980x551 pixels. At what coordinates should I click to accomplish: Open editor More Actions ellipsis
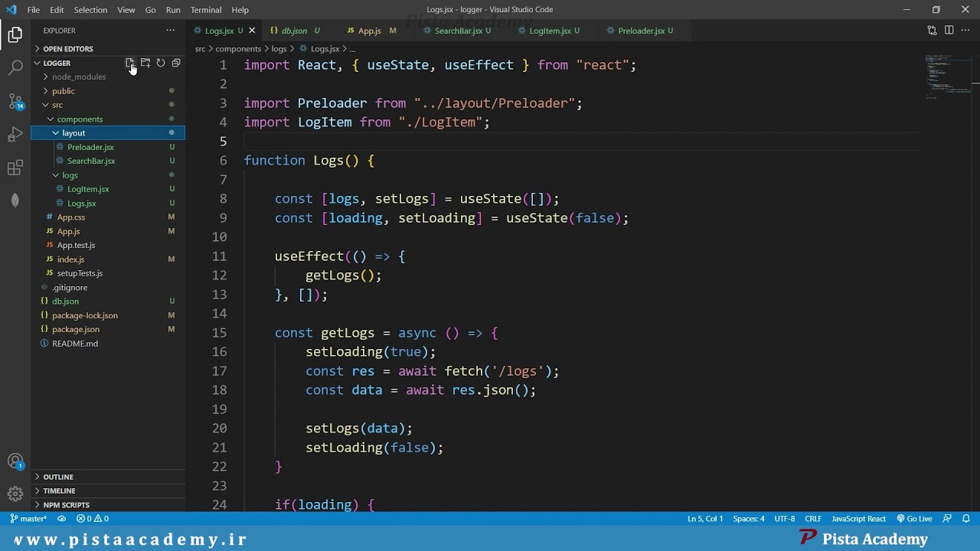tap(965, 31)
